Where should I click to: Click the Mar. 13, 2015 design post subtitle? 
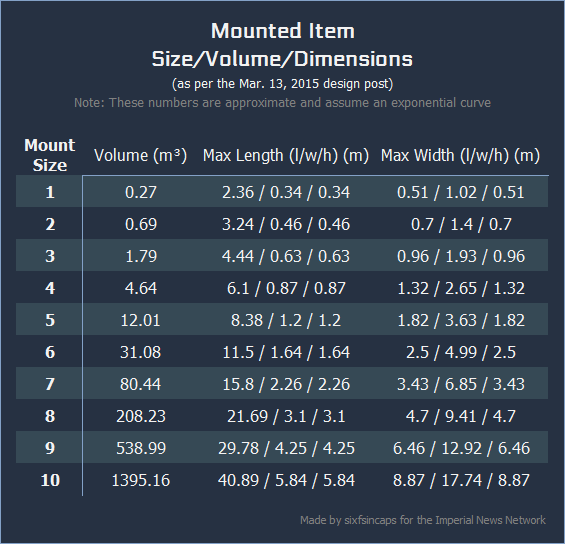pyautogui.click(x=282, y=84)
